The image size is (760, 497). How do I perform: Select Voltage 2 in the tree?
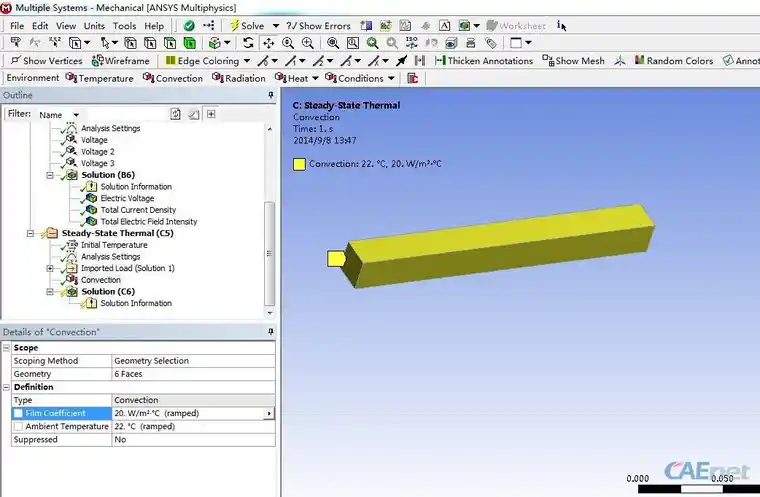coord(97,152)
